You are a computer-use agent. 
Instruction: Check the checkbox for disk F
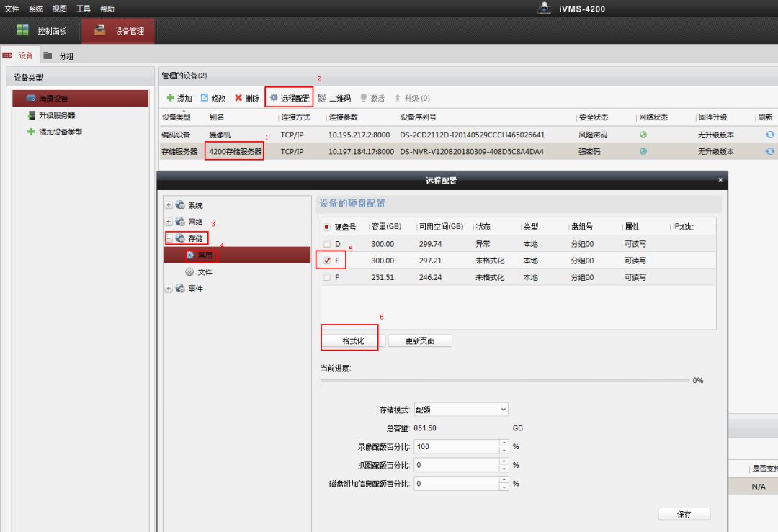click(328, 277)
